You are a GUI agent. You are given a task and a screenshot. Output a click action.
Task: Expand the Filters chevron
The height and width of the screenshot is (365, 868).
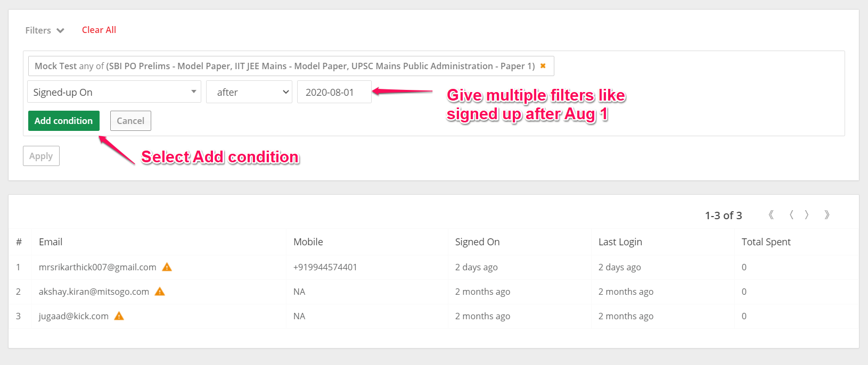[x=60, y=31]
